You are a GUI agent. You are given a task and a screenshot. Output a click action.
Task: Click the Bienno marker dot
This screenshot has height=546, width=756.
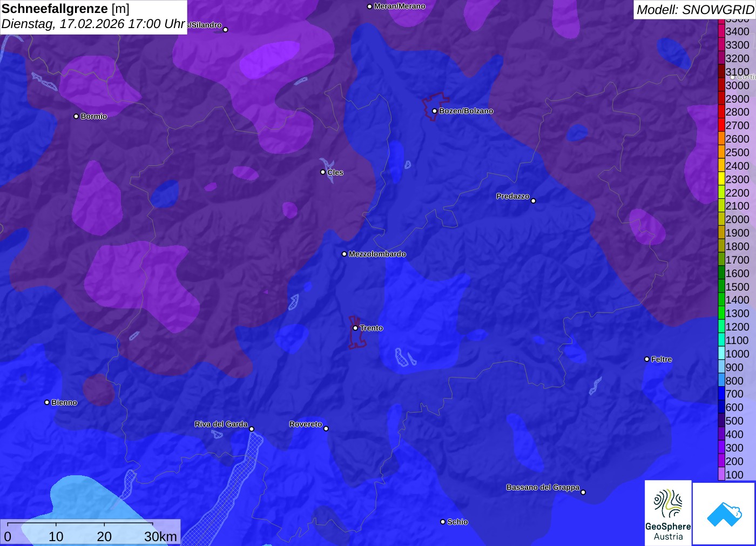point(47,402)
